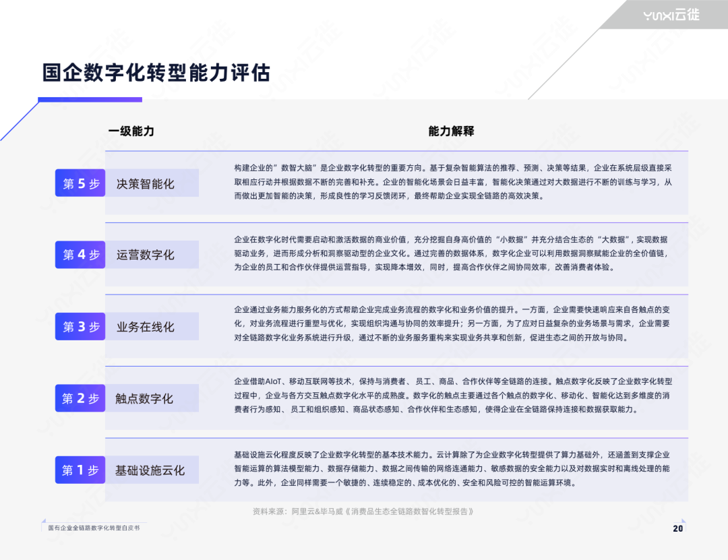Click the footer 国有企业全链路数字化转型白皮书
Image resolution: width=728 pixels, height=560 pixels.
coord(94,528)
